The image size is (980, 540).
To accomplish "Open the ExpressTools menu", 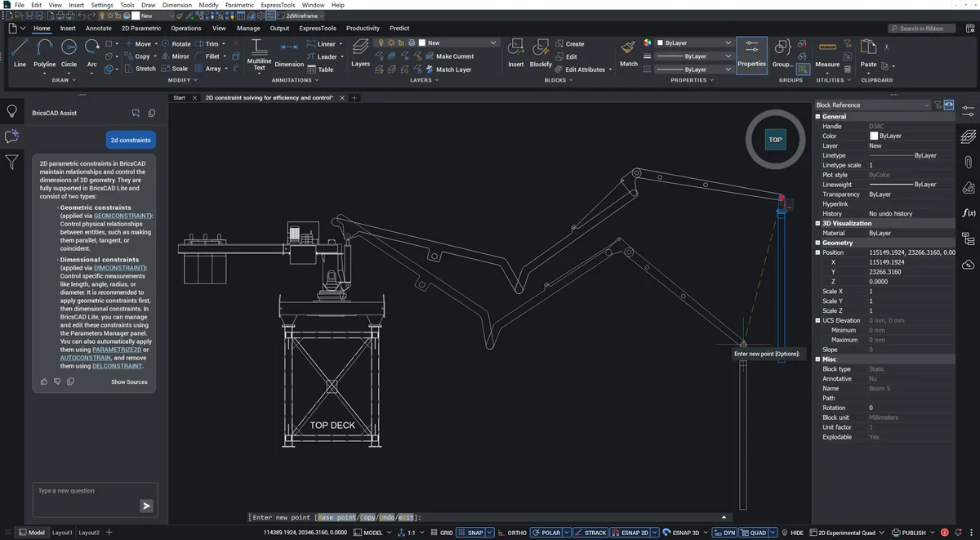I will [x=278, y=5].
